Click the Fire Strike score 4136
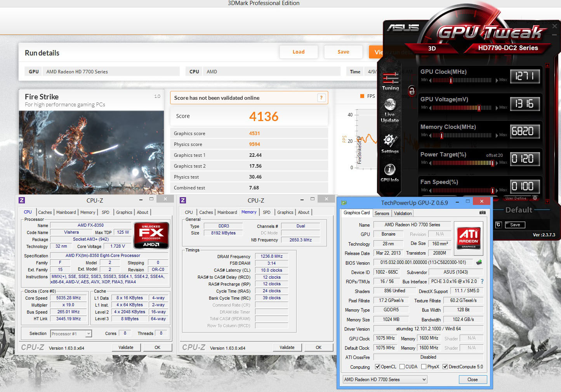Screen dimensions: 561x392 pyautogui.click(x=264, y=116)
